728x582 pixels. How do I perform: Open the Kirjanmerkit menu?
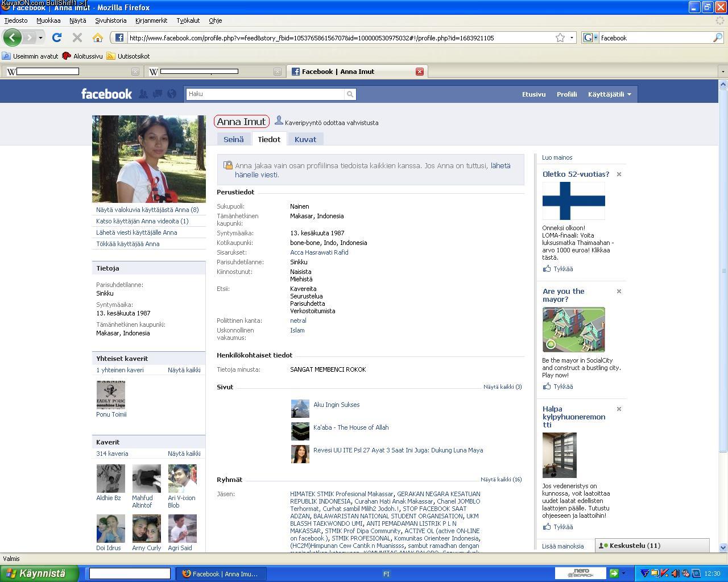pos(151,20)
